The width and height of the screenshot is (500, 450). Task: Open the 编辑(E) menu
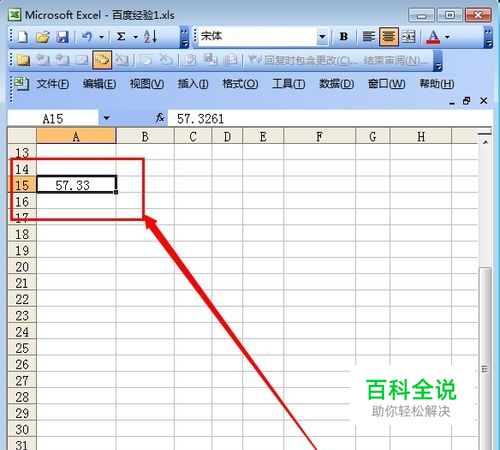pos(99,84)
